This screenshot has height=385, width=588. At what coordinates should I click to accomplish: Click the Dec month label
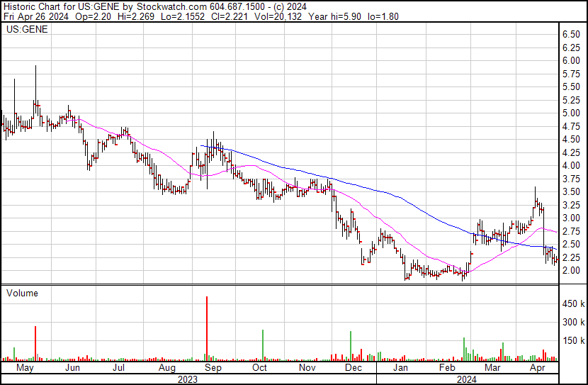[x=354, y=368]
